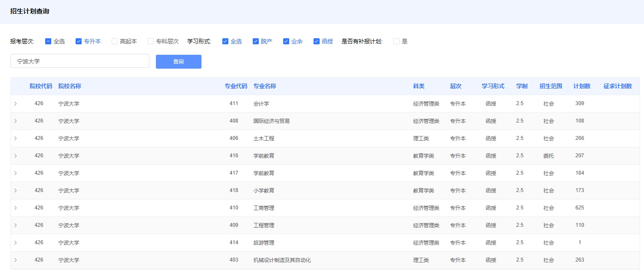The width and height of the screenshot is (644, 272).
Task: Click plan count 625 cell
Action: [580, 208]
